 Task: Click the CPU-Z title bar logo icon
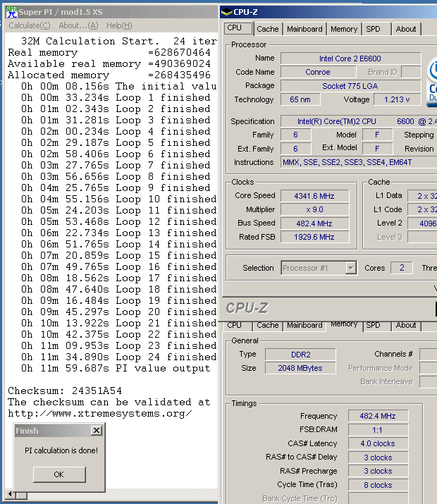pos(226,13)
